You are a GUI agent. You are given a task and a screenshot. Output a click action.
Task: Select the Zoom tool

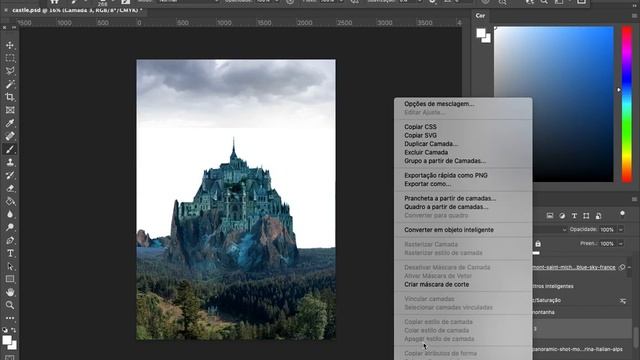[10, 305]
